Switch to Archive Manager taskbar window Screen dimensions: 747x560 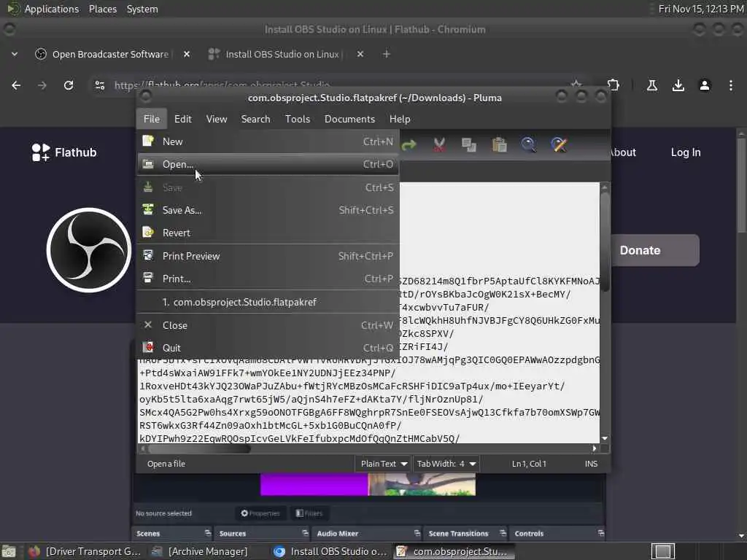199,551
